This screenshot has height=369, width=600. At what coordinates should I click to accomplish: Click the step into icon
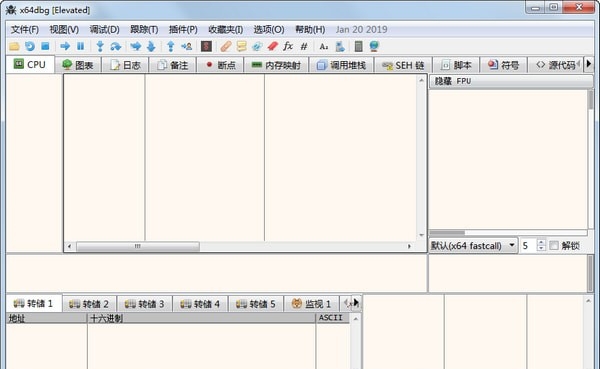tap(100, 47)
